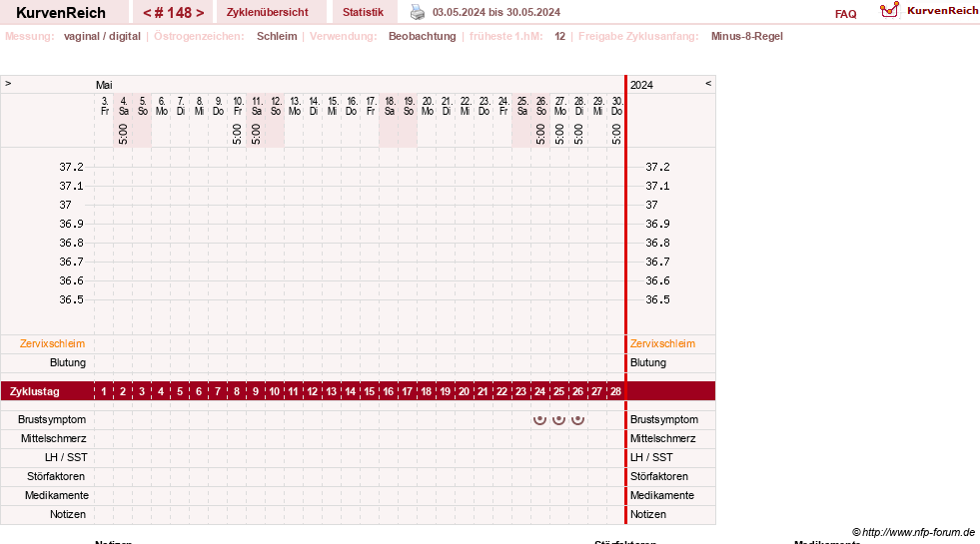This screenshot has width=980, height=544.
Task: Click the left Brustsymptom row label
Action: pos(52,419)
